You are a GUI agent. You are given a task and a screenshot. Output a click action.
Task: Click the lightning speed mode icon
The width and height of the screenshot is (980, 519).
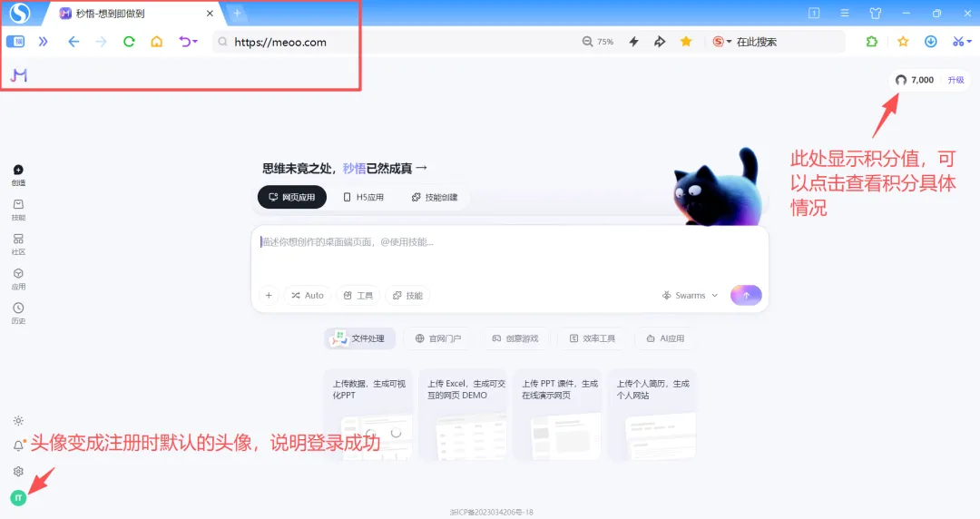(x=633, y=42)
